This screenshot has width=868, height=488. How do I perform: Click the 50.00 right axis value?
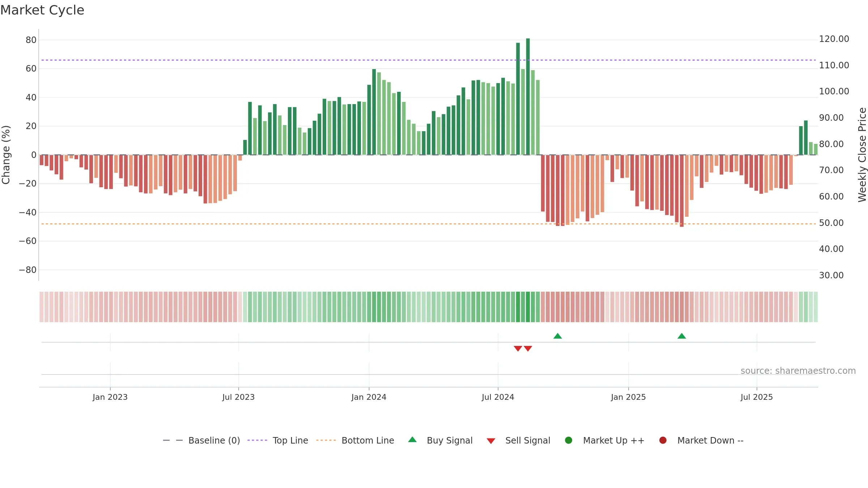831,223
